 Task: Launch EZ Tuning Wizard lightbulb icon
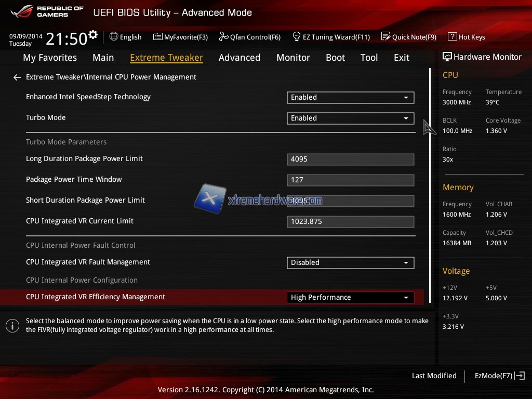pos(297,37)
